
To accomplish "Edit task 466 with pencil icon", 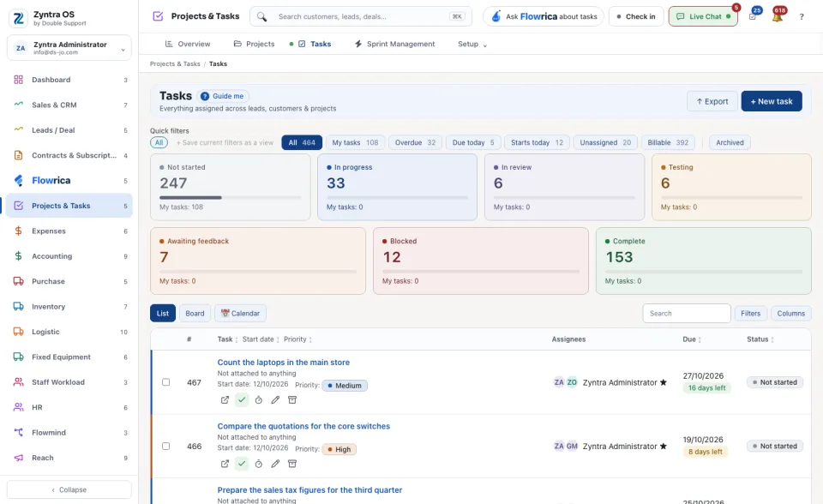I will tap(275, 464).
